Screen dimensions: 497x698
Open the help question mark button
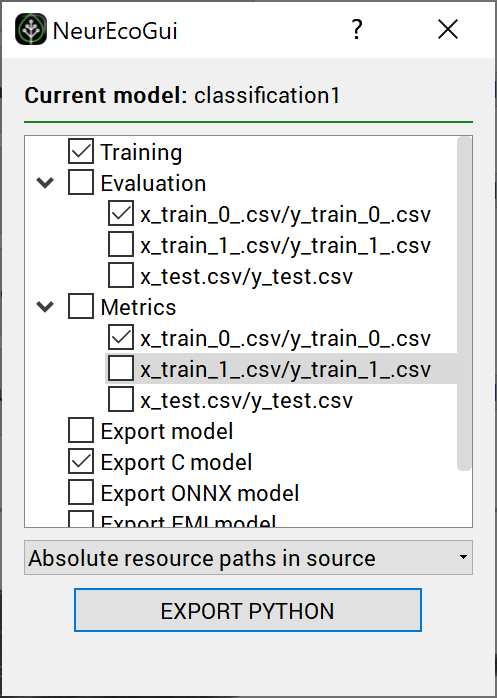(x=356, y=30)
